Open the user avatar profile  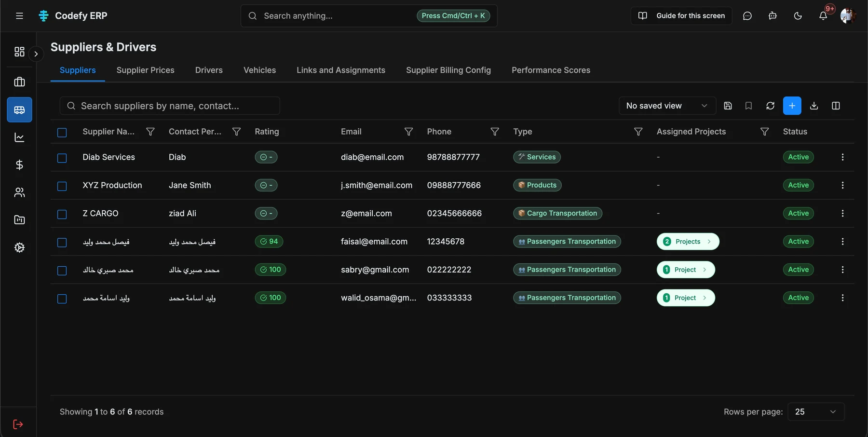click(847, 16)
